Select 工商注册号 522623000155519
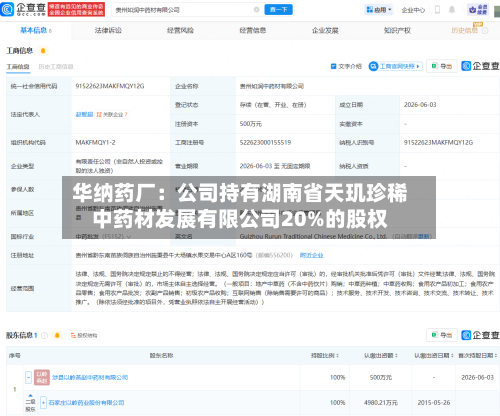 tap(265, 142)
